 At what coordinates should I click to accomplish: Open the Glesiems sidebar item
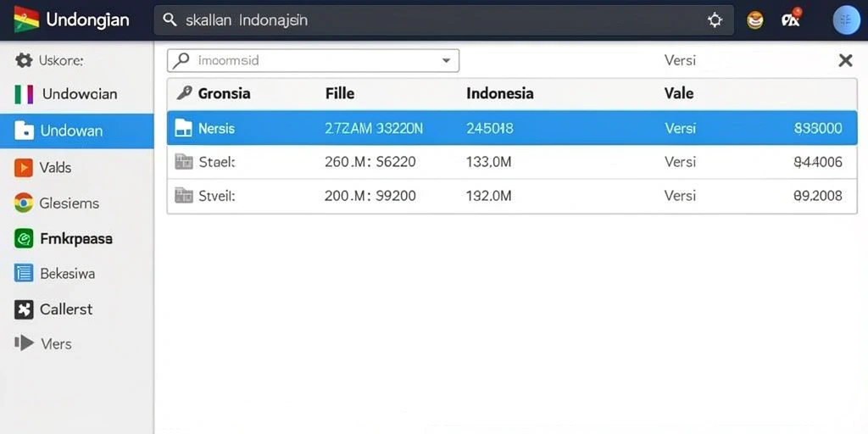[x=77, y=203]
